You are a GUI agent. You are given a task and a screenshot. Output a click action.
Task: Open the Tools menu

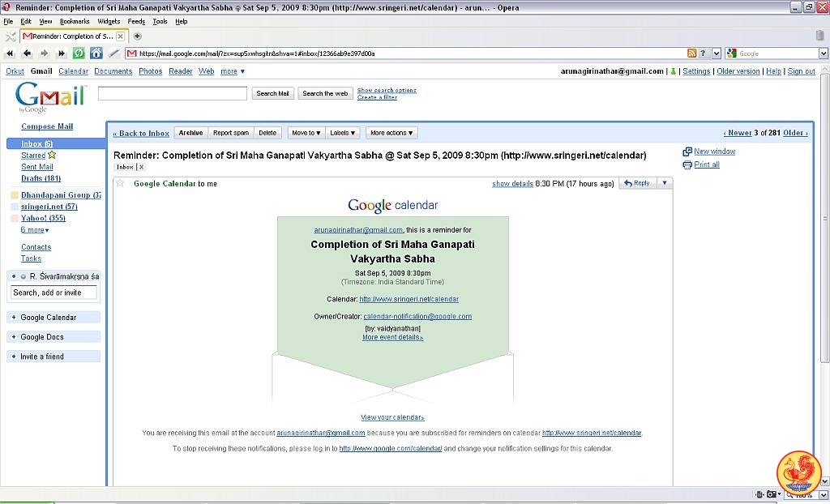click(x=160, y=22)
